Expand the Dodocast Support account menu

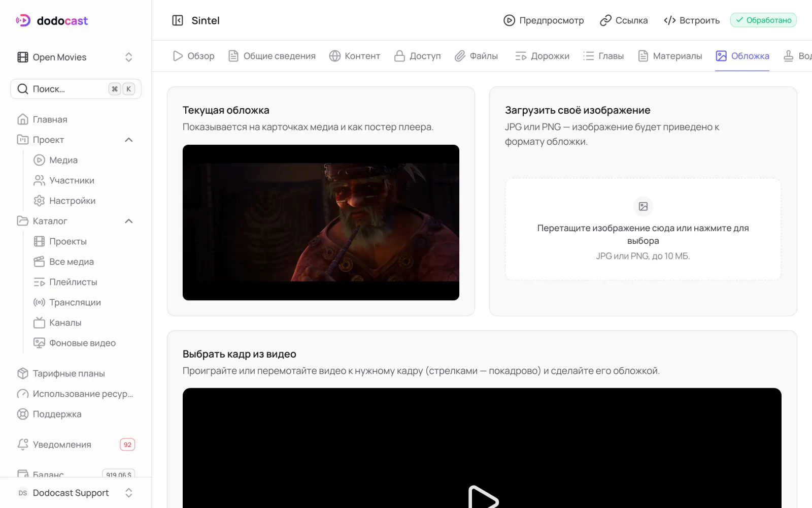76,493
